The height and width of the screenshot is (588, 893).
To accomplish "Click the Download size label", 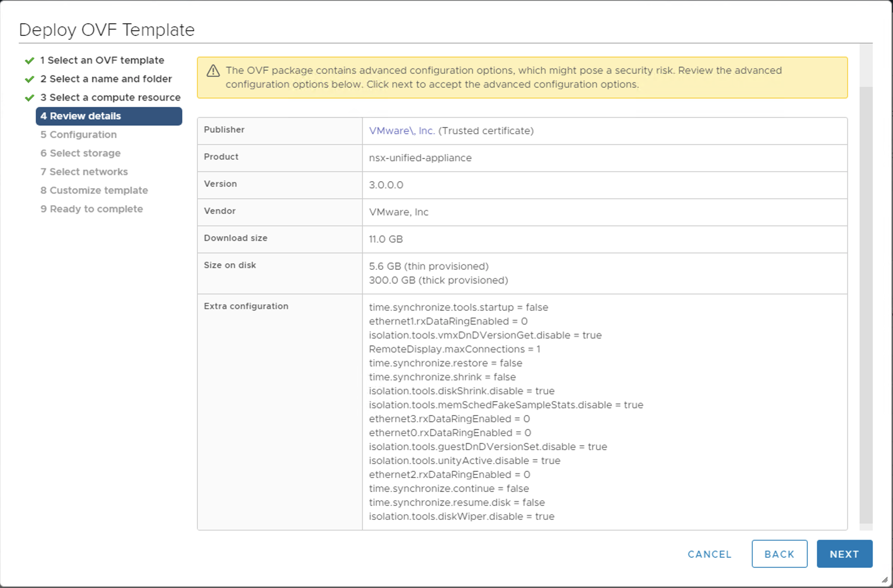I will (236, 238).
